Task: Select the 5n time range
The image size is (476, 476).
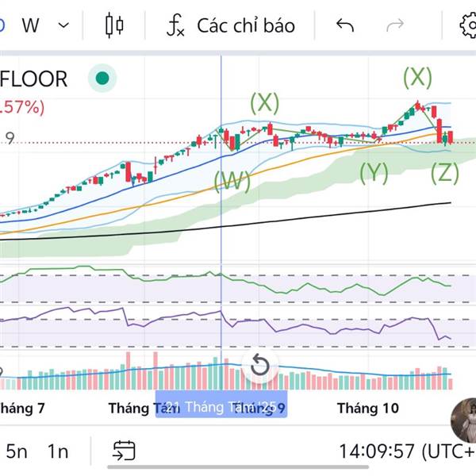Action: pyautogui.click(x=17, y=451)
